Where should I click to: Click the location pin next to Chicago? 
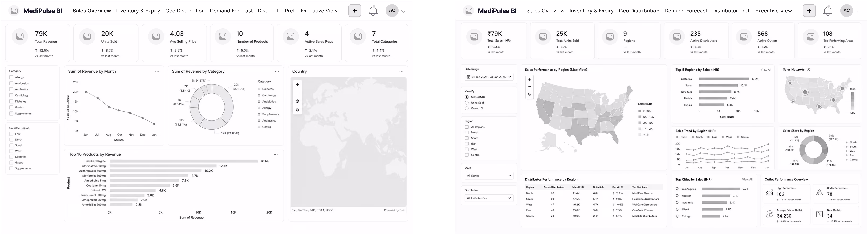tap(677, 216)
